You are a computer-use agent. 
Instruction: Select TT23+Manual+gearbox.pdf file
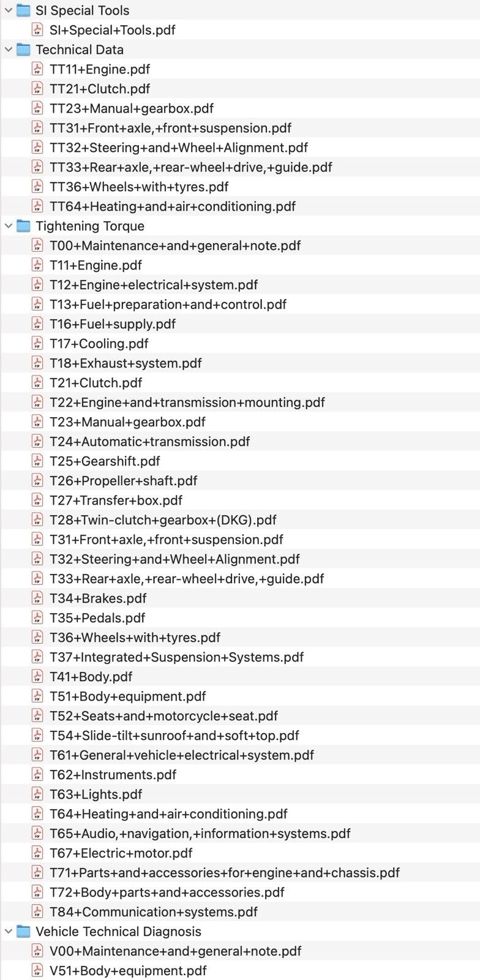(x=132, y=108)
